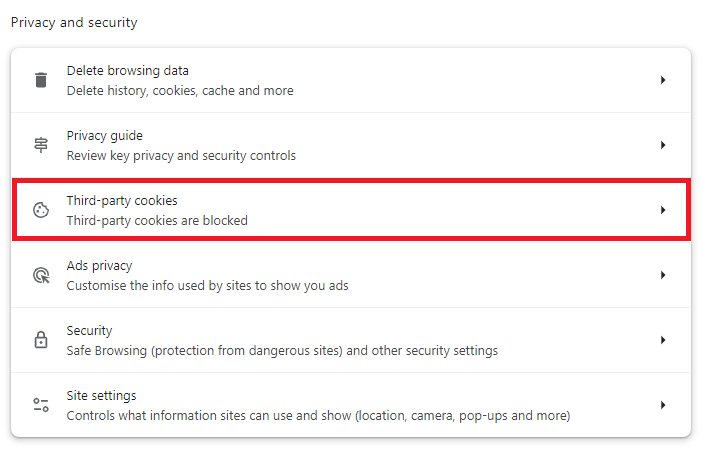703x455 pixels.
Task: Open Delete browsing data
Action: click(127, 71)
